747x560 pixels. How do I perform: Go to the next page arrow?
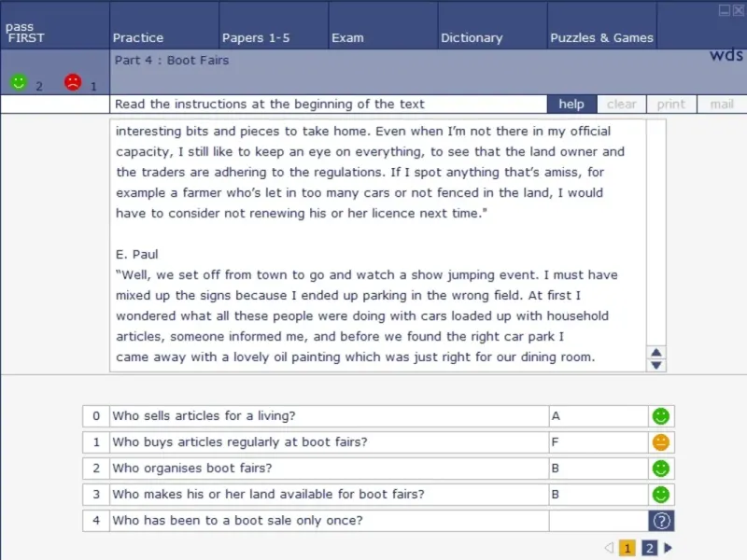pos(669,548)
